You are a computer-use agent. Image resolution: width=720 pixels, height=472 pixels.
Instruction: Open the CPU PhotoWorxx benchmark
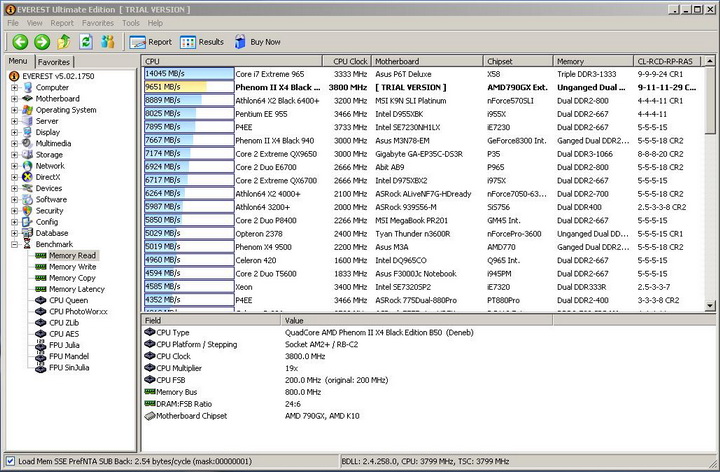point(78,311)
